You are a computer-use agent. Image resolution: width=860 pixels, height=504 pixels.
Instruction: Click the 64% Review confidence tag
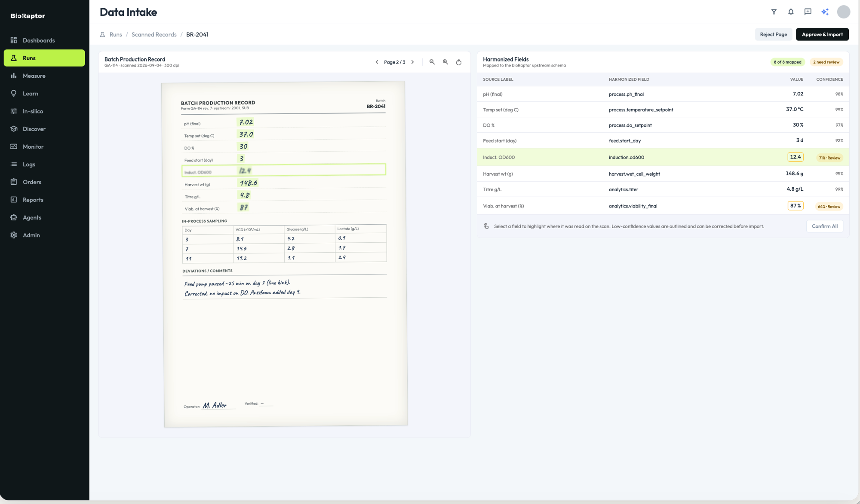pos(829,207)
